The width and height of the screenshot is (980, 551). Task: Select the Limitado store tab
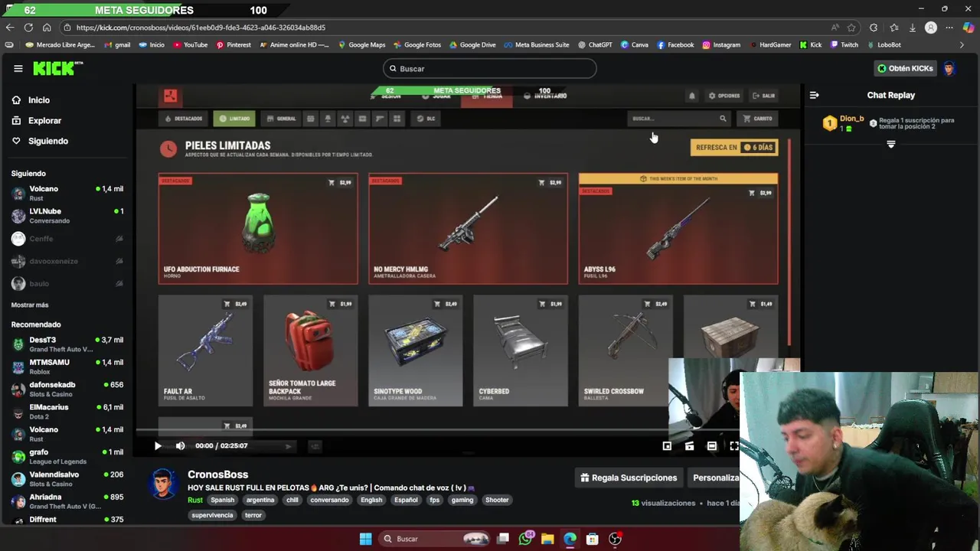(234, 119)
